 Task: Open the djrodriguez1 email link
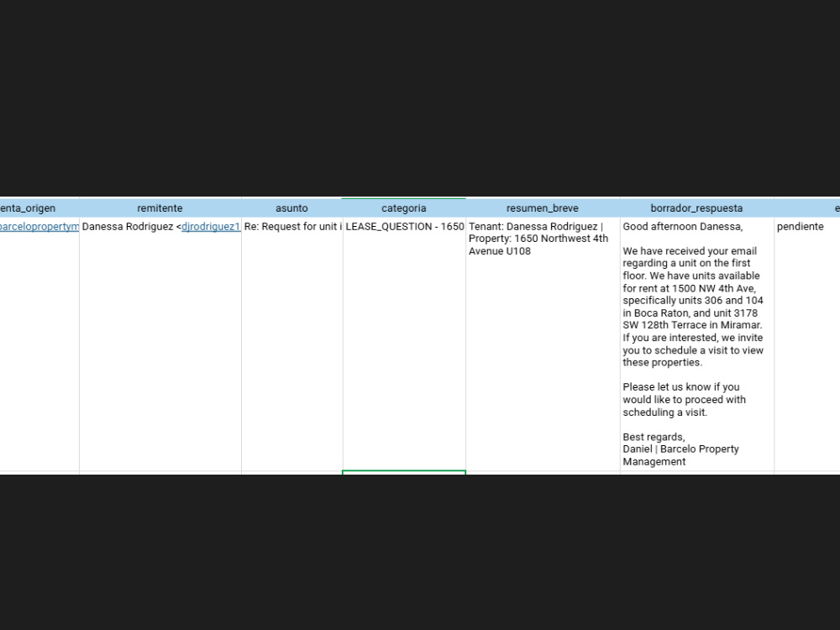point(211,227)
